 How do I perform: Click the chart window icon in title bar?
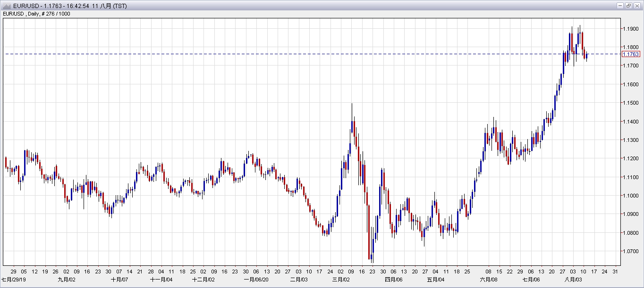point(7,6)
